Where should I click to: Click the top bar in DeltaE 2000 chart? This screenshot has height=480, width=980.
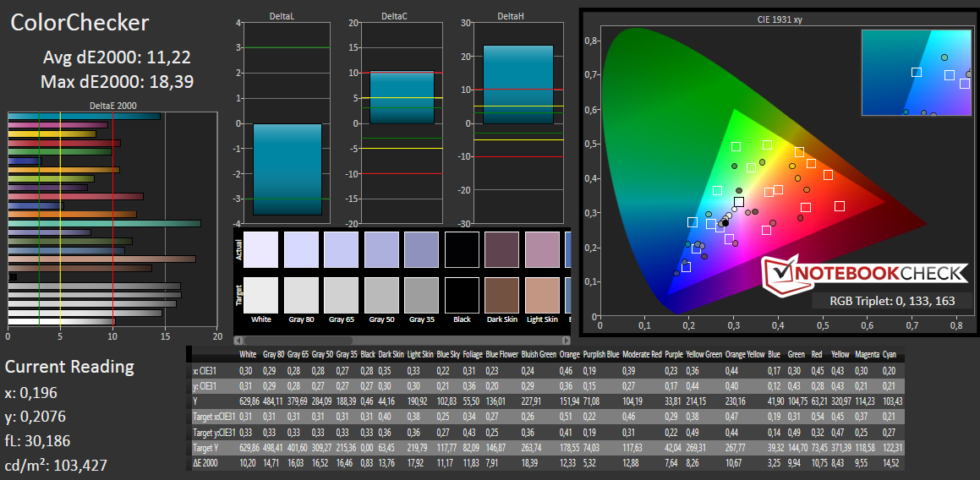pos(84,116)
